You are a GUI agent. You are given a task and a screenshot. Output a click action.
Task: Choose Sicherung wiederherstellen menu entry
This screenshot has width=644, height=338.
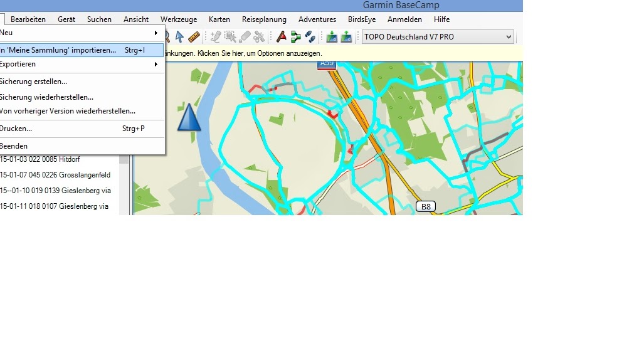coord(80,97)
